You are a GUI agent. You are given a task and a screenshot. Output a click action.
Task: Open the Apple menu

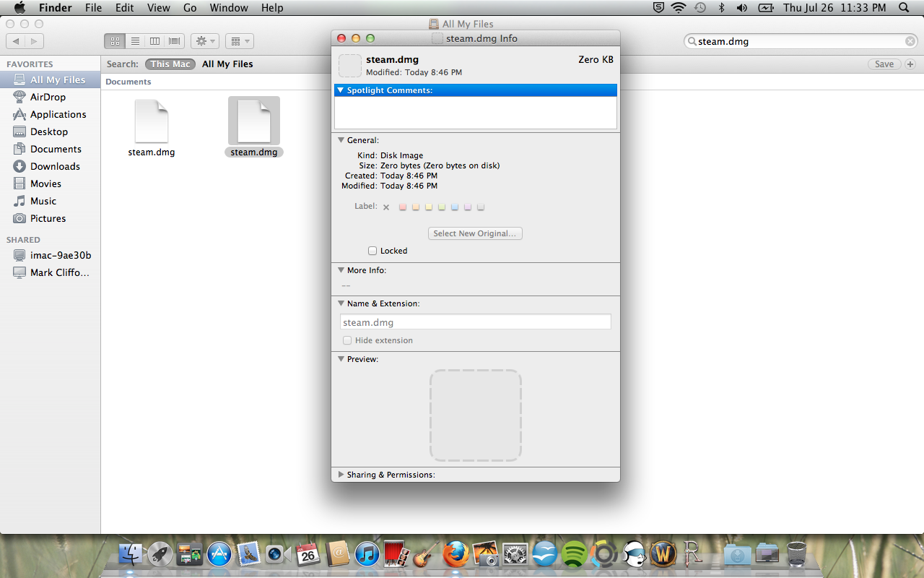(x=19, y=8)
